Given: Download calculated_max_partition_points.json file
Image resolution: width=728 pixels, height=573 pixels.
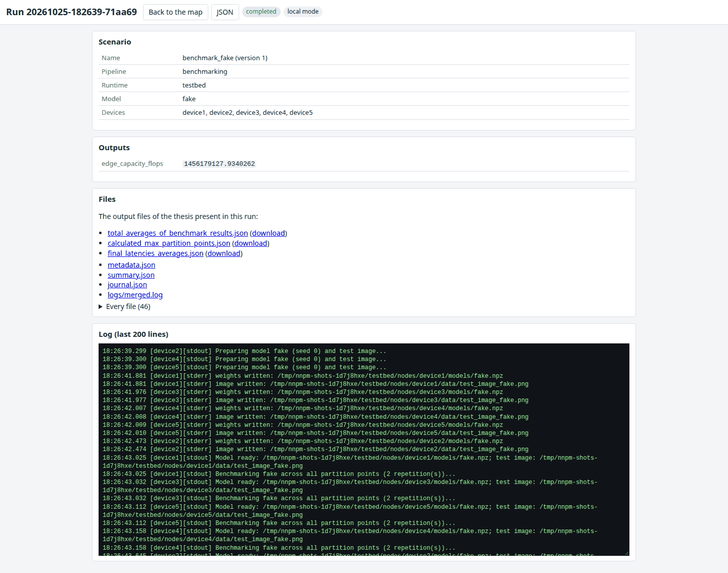Looking at the screenshot, I should coord(251,243).
